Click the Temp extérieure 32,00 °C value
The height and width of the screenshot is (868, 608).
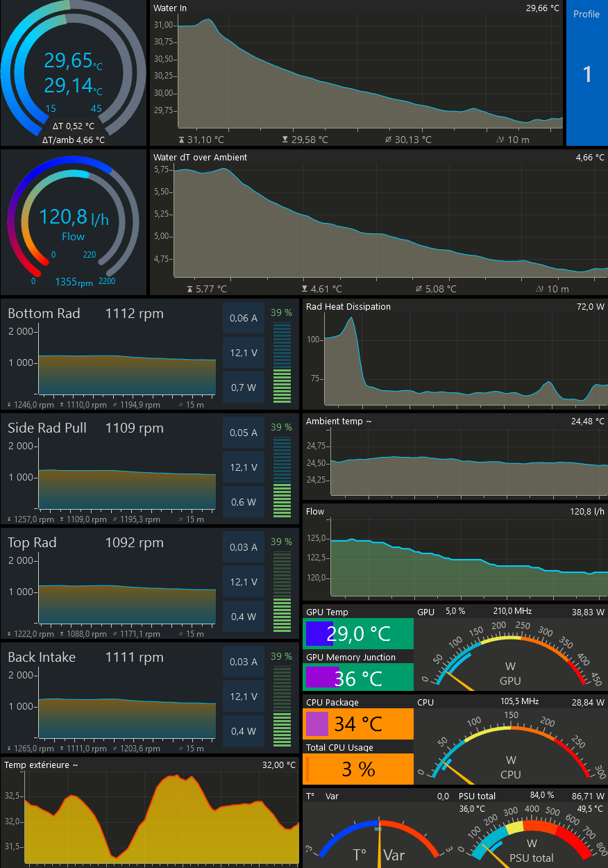click(278, 765)
